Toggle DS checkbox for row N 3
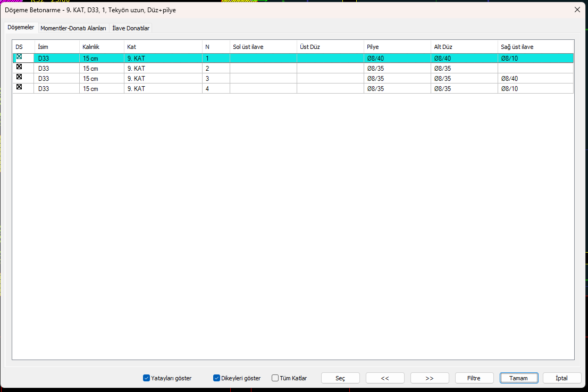 (19, 77)
